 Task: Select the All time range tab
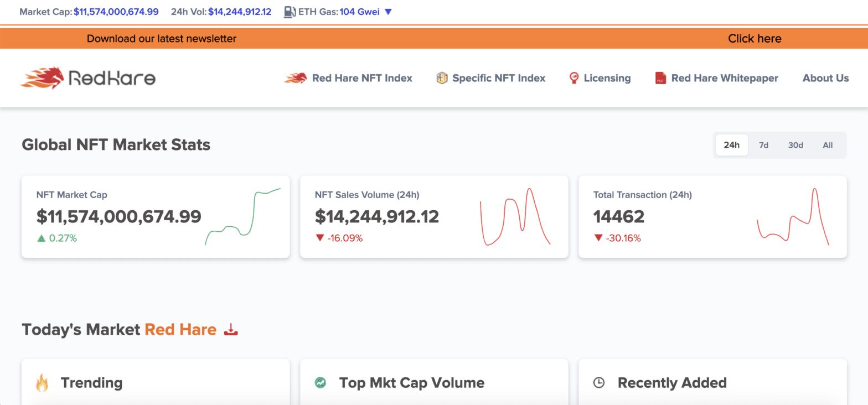pos(828,145)
